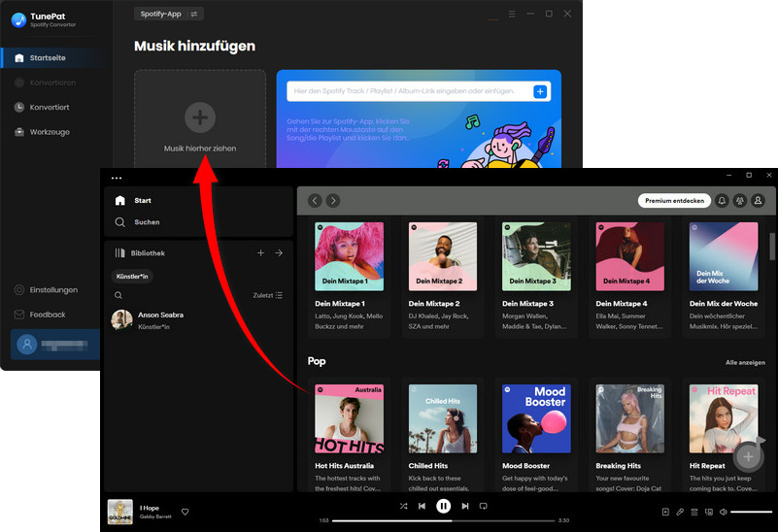Click floating TunePat add-music plus button
778x532 pixels.
(x=749, y=456)
